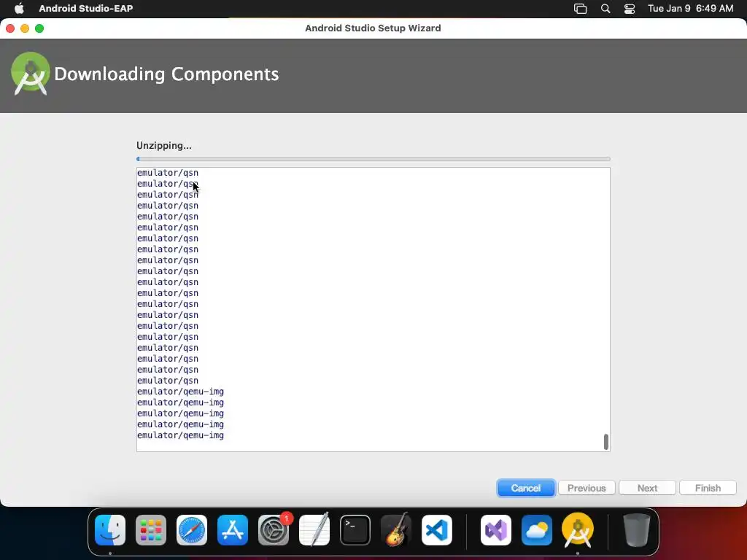Viewport: 747px width, 560px height.
Task: Open Safari browser in dock
Action: pyautogui.click(x=192, y=530)
